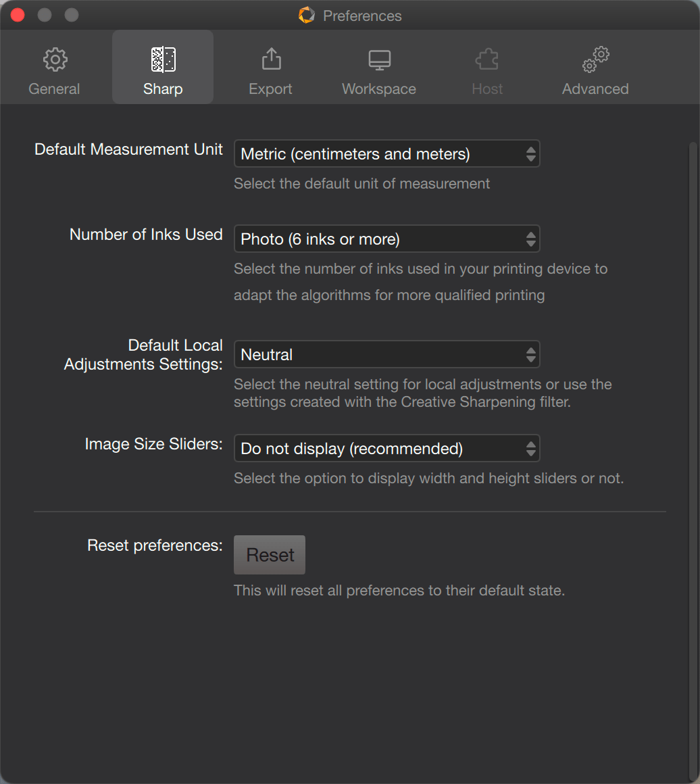Open Image Size Sliders dropdown

click(x=387, y=448)
